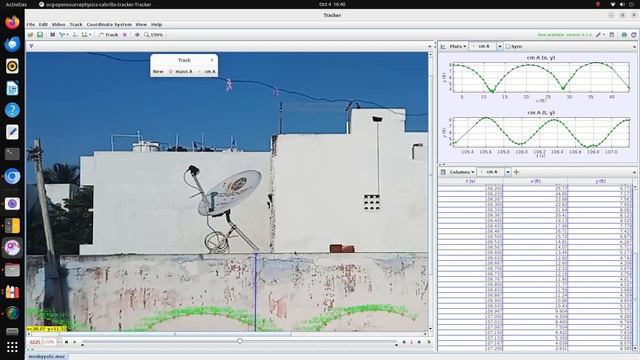Open Firefox from the dock

tap(12, 22)
